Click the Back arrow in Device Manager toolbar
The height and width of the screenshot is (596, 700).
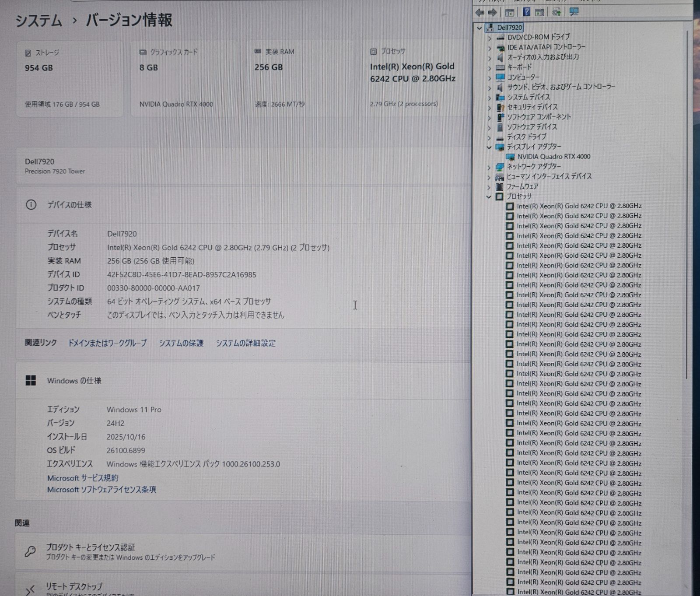(x=480, y=13)
